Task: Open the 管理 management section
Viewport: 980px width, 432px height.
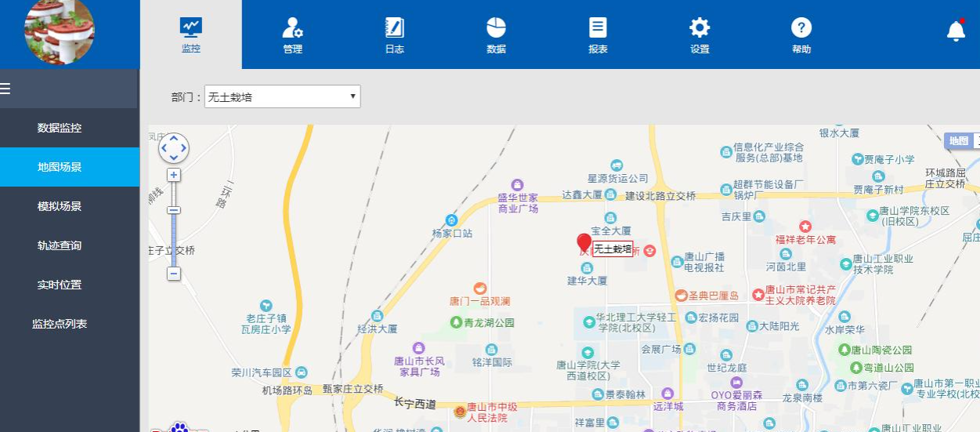Action: click(x=292, y=34)
